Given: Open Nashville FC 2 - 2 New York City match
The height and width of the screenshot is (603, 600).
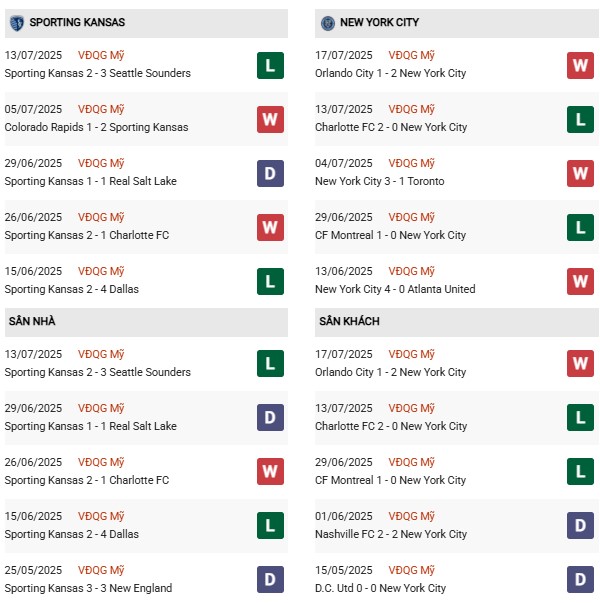Looking at the screenshot, I should pos(390,534).
